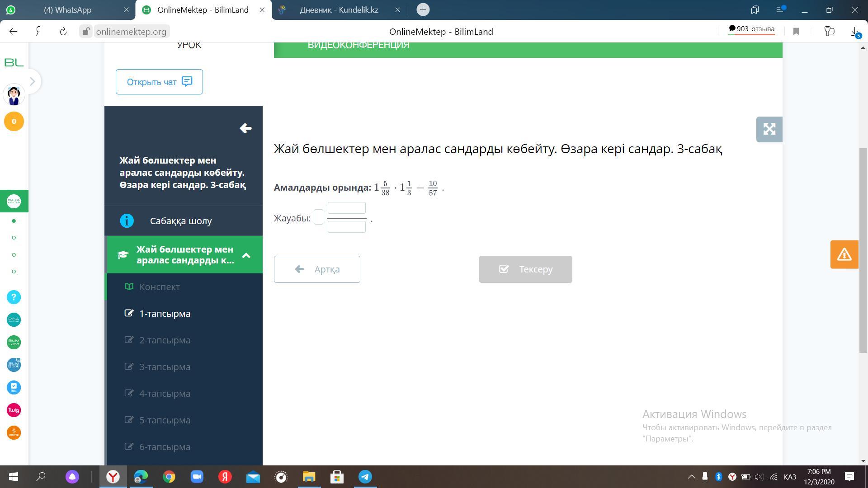Screen dimensions: 868x488
Task: Click the user avatar icon
Action: coord(14,95)
